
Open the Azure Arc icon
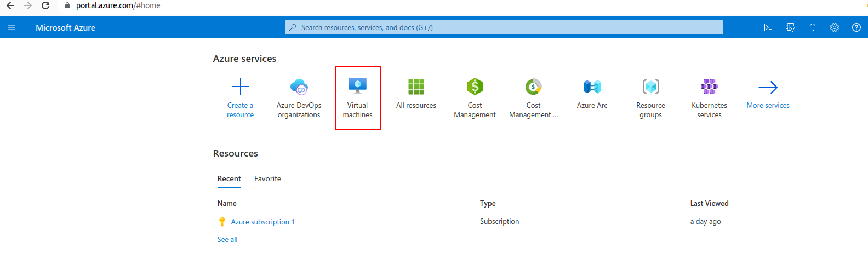click(x=592, y=87)
